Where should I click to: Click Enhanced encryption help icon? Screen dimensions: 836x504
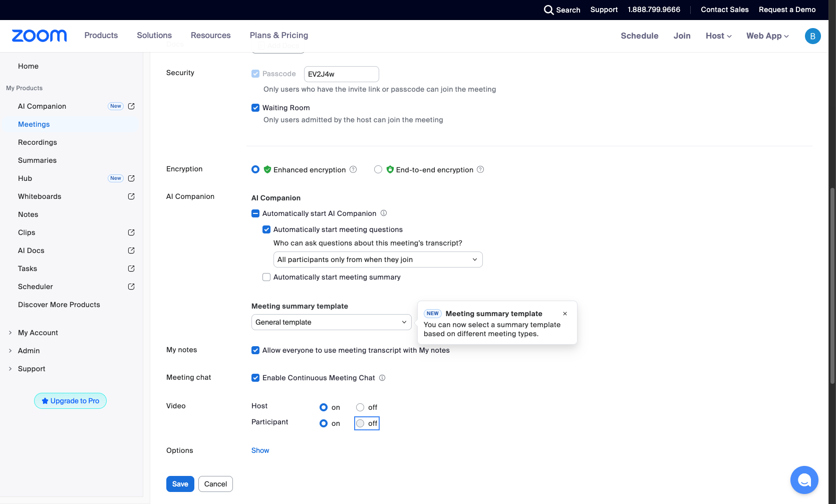coord(353,169)
